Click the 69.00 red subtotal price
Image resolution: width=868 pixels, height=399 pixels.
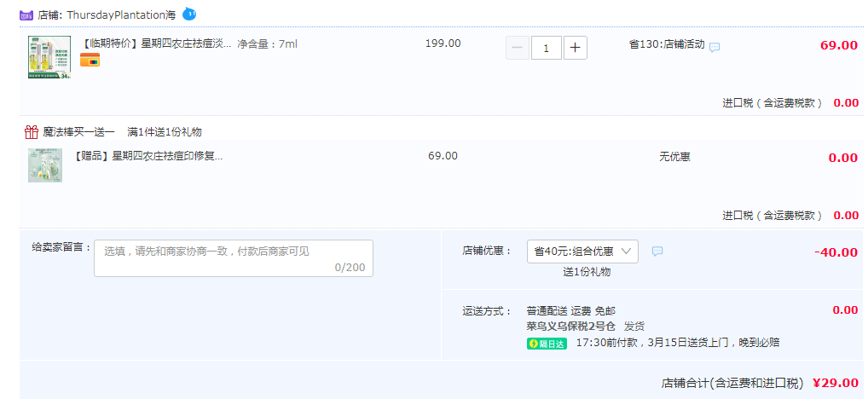(x=839, y=45)
